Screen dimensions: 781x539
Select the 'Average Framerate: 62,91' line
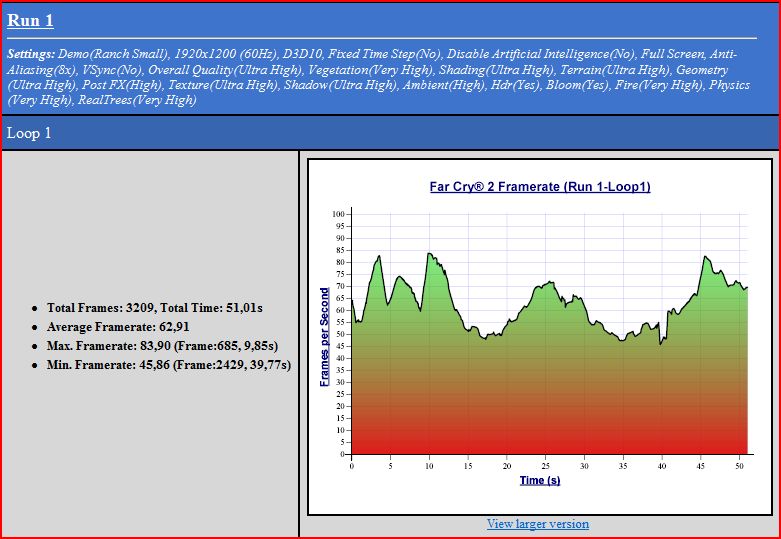pos(118,327)
